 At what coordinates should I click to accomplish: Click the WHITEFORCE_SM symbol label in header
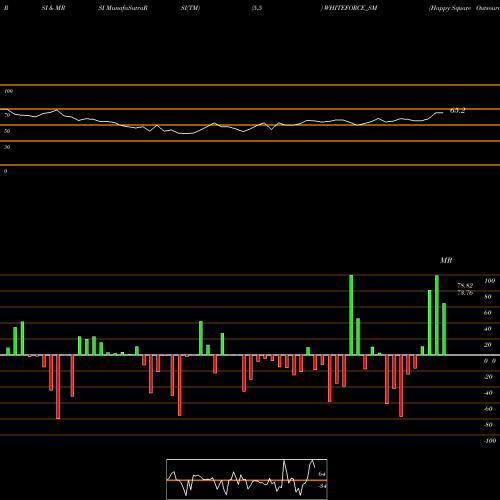coord(350,8)
